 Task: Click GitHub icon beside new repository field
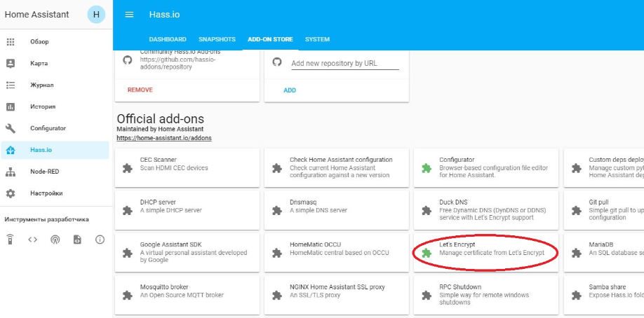277,62
